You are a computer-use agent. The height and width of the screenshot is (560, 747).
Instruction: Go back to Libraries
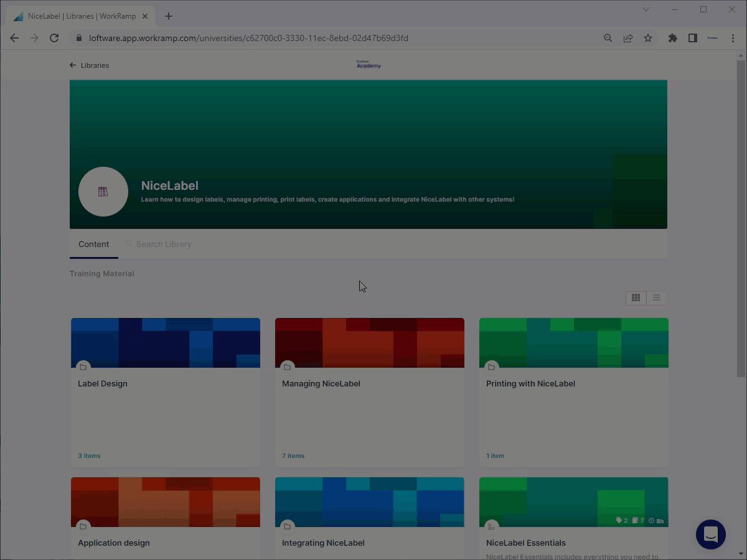tap(90, 65)
